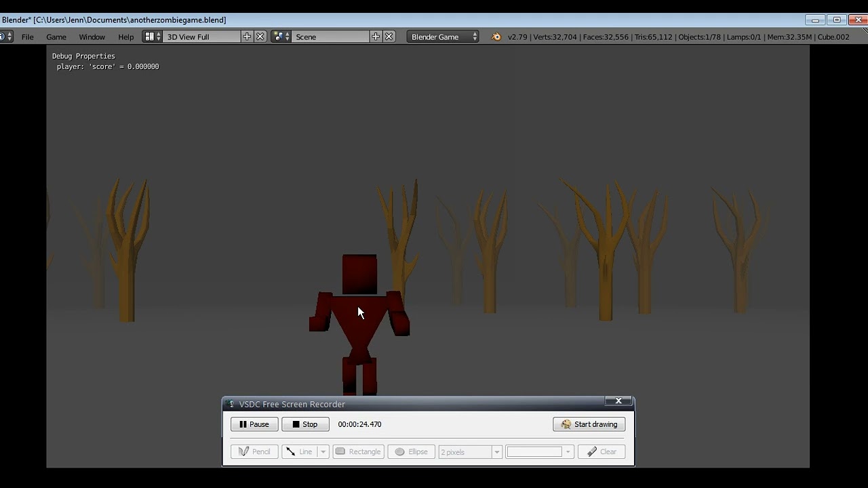The height and width of the screenshot is (488, 868).
Task: Click the 'Debug Properties' overlay text
Action: [x=83, y=56]
